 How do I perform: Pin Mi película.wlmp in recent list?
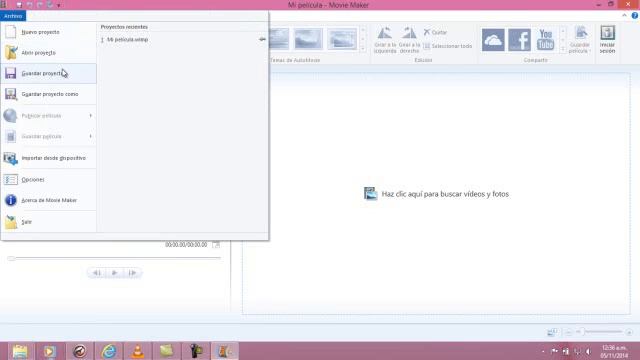click(x=262, y=39)
